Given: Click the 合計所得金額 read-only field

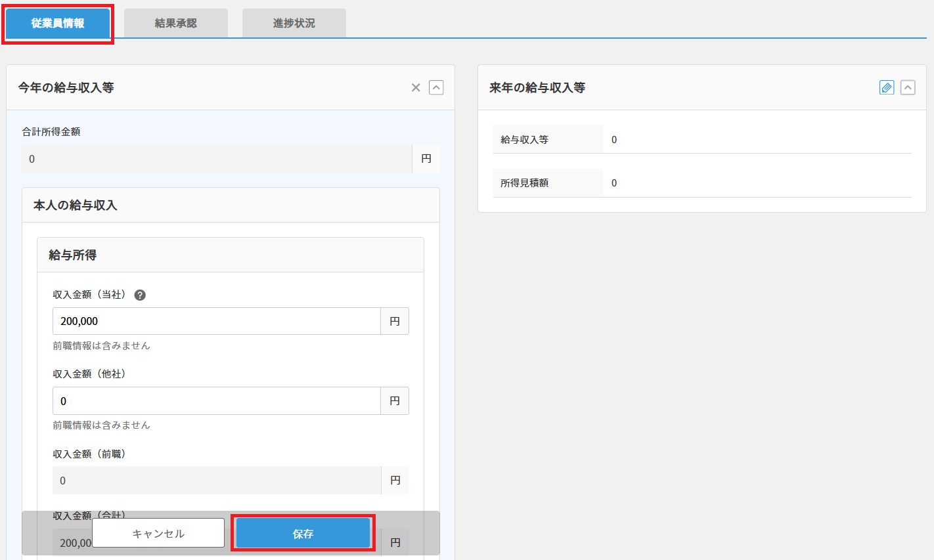Looking at the screenshot, I should click(x=217, y=159).
